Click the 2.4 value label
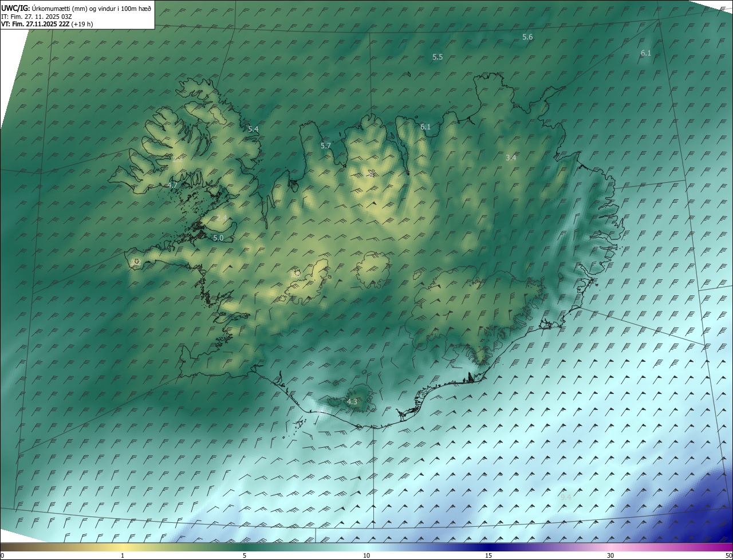733x560 pixels. (222, 218)
